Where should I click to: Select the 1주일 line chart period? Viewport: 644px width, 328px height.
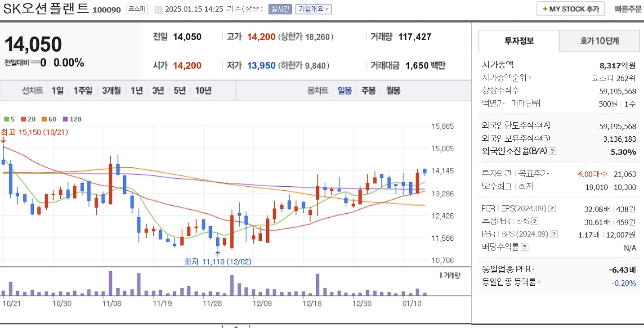point(83,90)
